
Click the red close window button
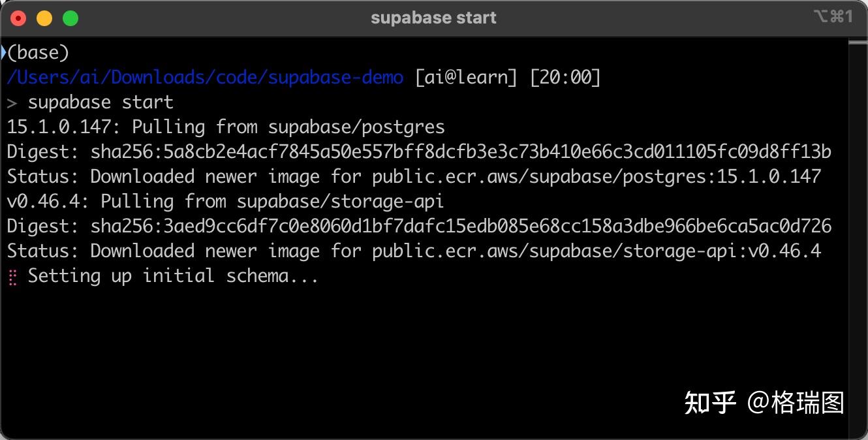18,18
